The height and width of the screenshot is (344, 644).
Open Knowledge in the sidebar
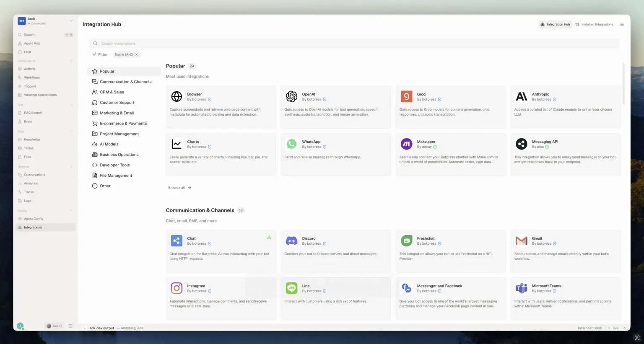click(x=46, y=140)
